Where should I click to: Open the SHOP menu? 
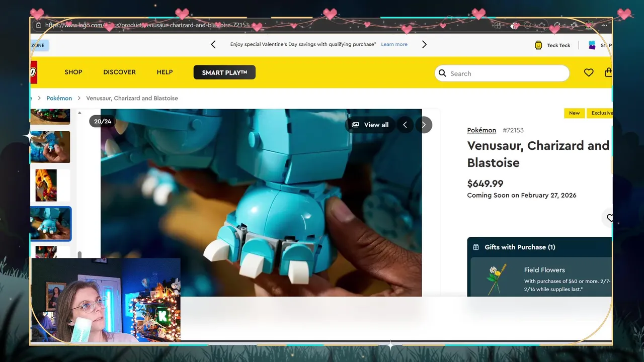coord(73,72)
